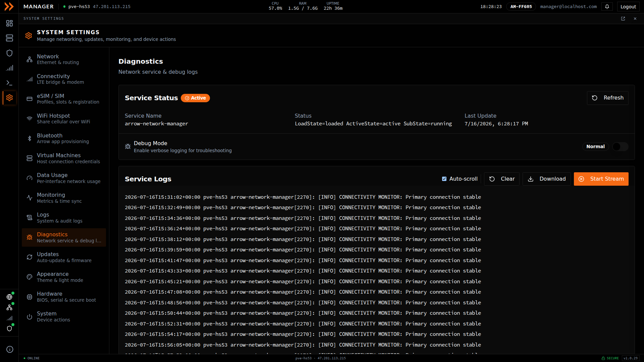Open Virtual Machines section
644x362 pixels.
click(x=64, y=158)
